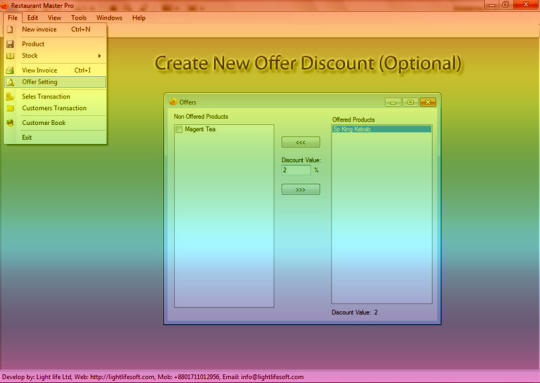This screenshot has width=540, height=383.
Task: Select the Offer Setting entry
Action: 55,82
